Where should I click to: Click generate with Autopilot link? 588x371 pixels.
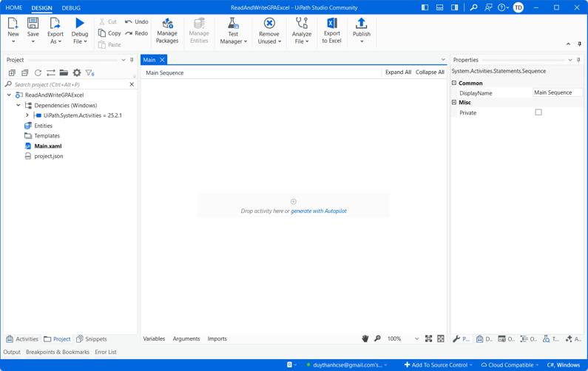319,211
